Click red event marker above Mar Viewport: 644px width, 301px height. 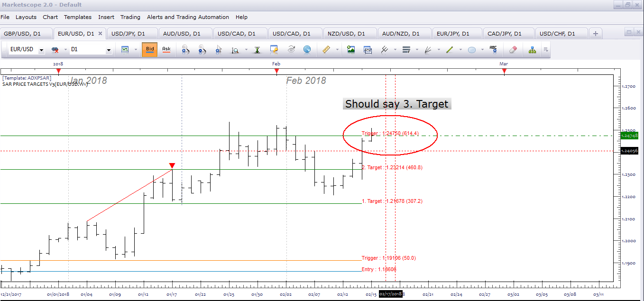(x=504, y=72)
